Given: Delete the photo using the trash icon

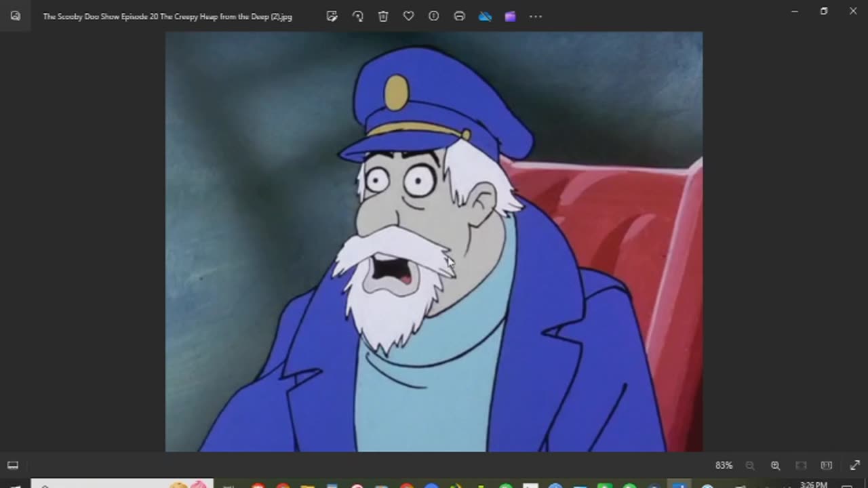Looking at the screenshot, I should (x=383, y=16).
